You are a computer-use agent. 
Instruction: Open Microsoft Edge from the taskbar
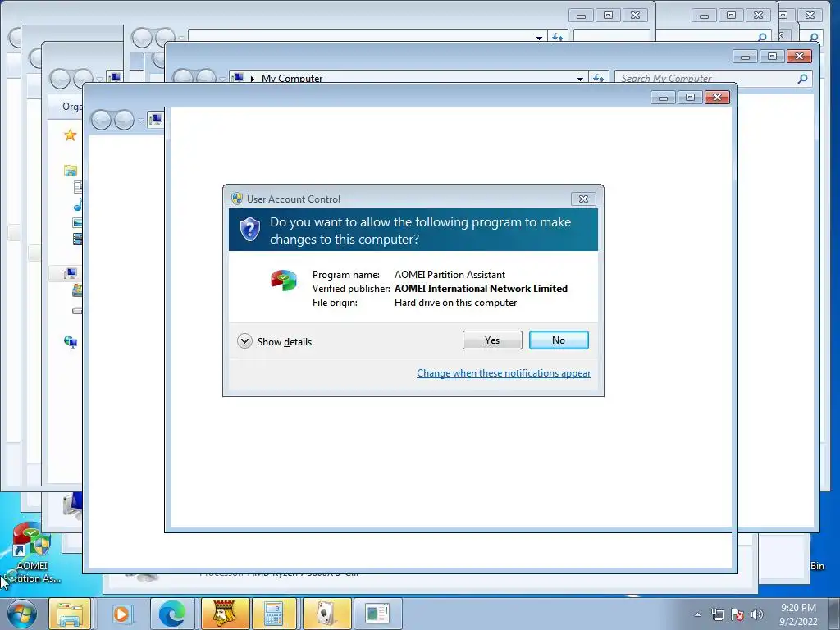(172, 614)
